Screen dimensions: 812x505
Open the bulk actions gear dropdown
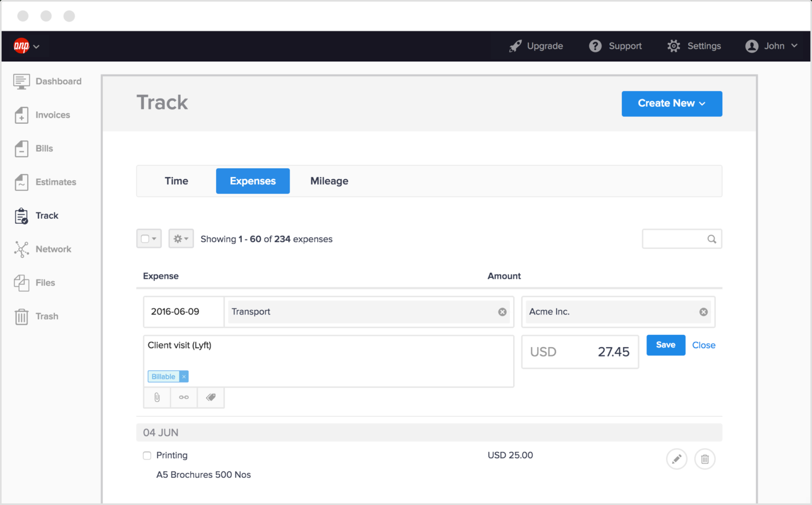tap(181, 238)
